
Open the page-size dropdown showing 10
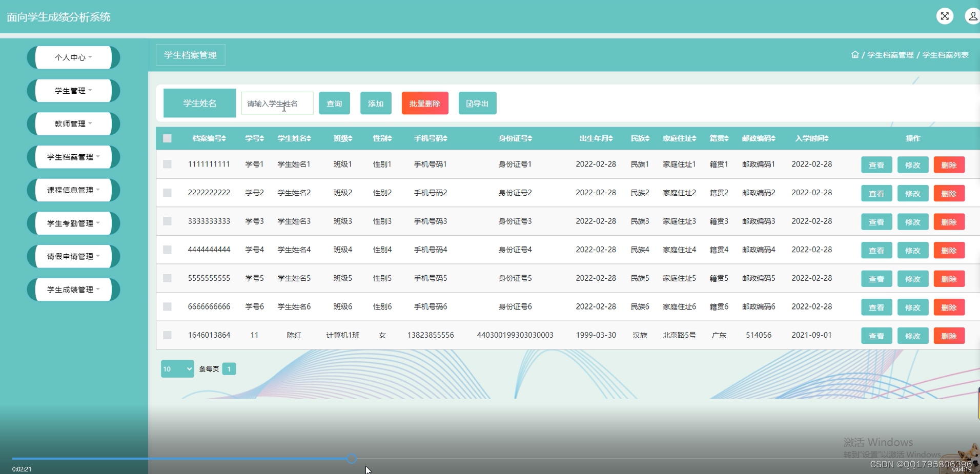(x=177, y=368)
